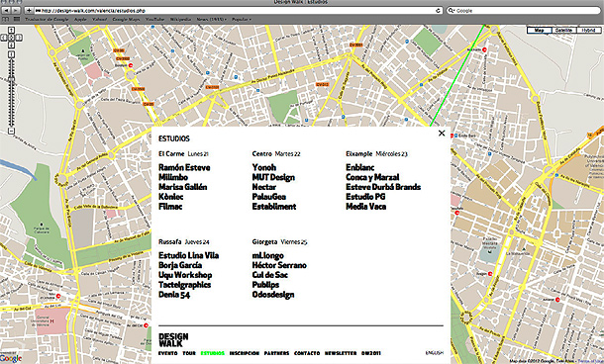Open the Top Sites grid icon
Viewport: 604px width, 364px height.
click(x=17, y=19)
